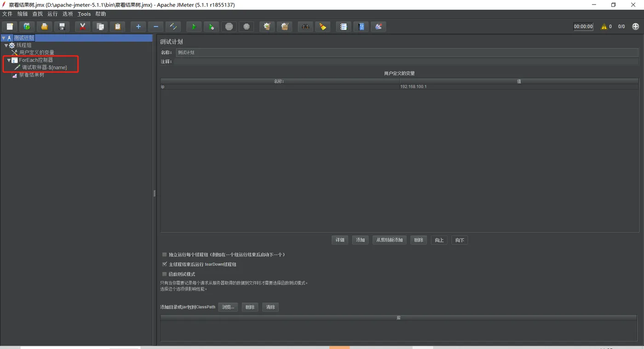The height and width of the screenshot is (349, 644).
Task: Click the Clear results broom icon
Action: coord(267,27)
